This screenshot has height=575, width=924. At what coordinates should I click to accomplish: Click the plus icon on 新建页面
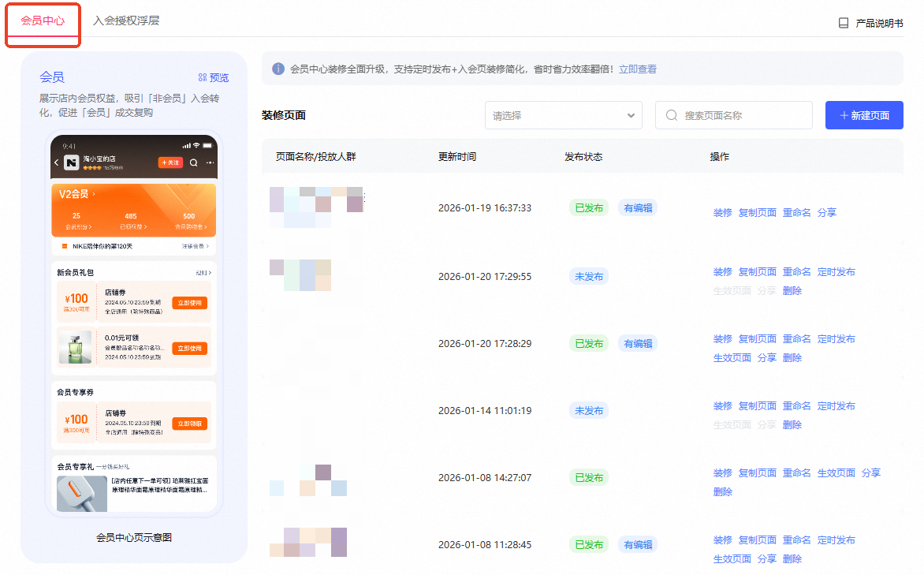(x=844, y=116)
